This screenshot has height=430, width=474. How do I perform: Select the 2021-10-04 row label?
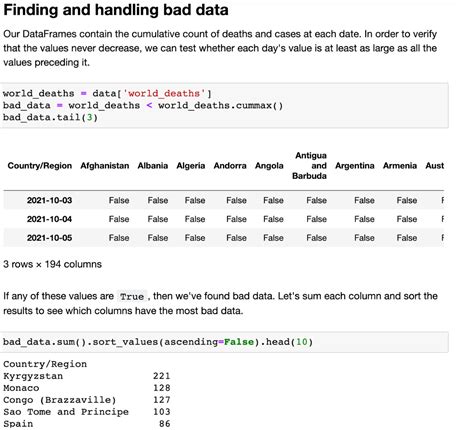[49, 219]
